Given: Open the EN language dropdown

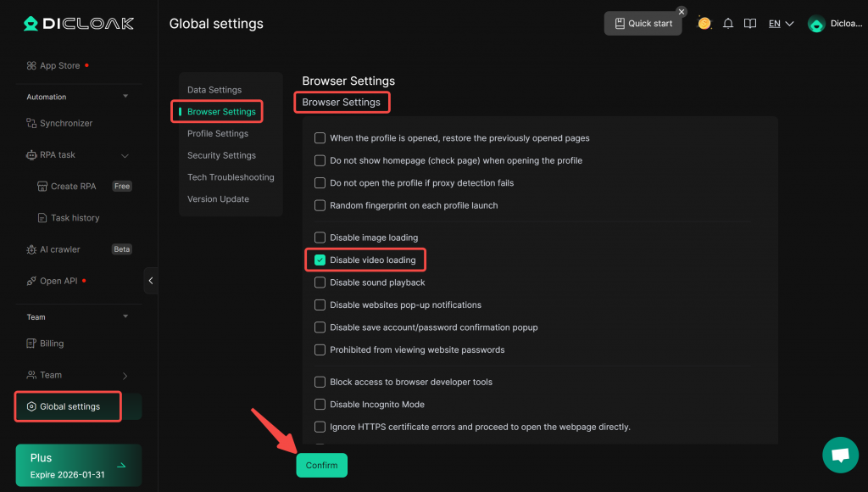Looking at the screenshot, I should (x=781, y=24).
